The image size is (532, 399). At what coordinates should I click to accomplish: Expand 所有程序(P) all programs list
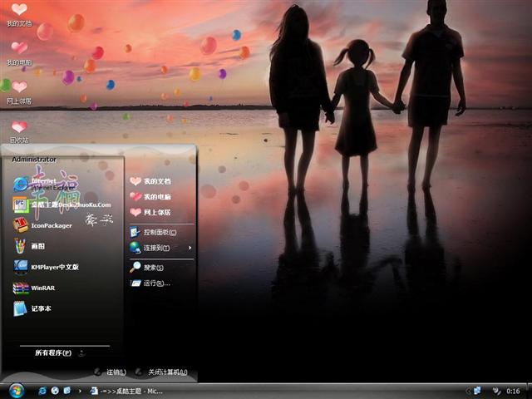tap(60, 352)
